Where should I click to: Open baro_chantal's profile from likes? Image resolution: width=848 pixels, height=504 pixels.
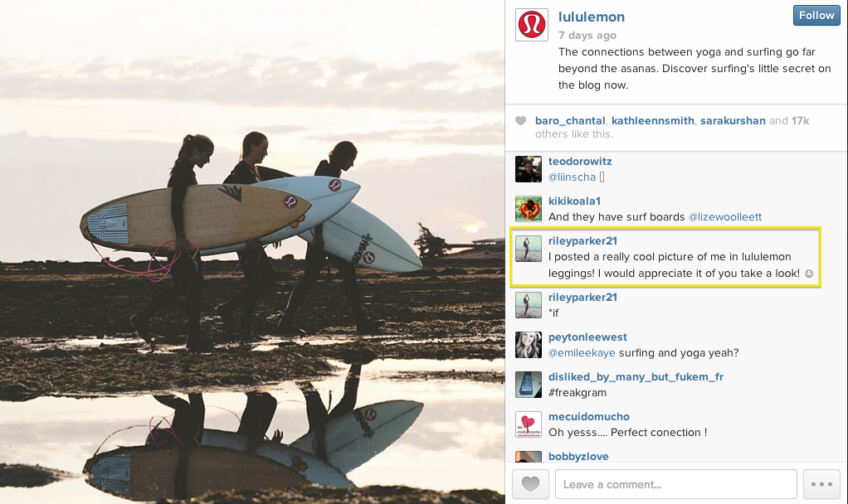pos(570,120)
